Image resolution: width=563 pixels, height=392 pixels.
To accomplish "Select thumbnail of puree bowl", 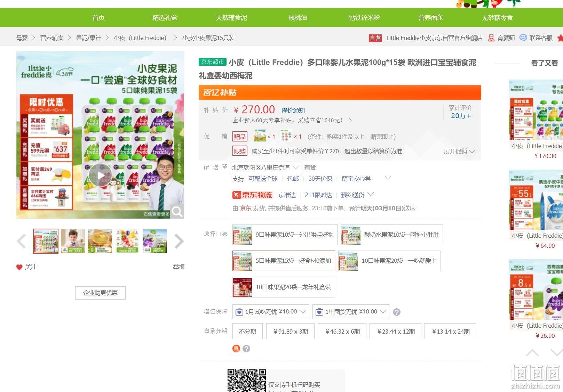I will (100, 241).
